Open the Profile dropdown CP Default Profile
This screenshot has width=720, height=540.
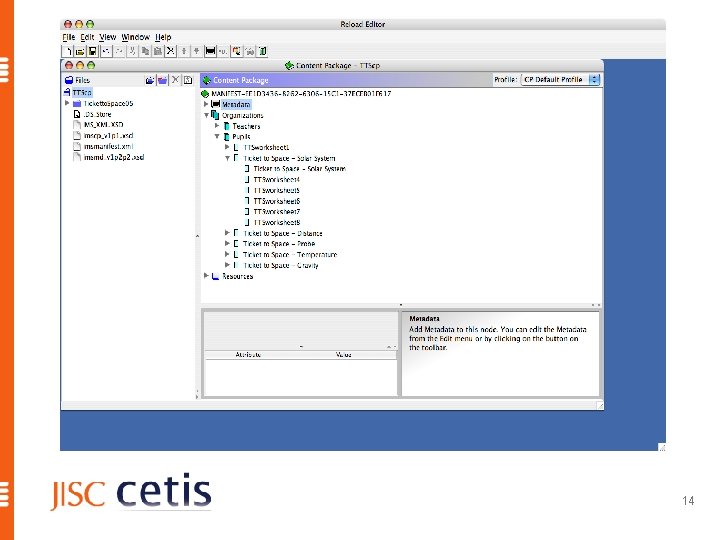560,80
